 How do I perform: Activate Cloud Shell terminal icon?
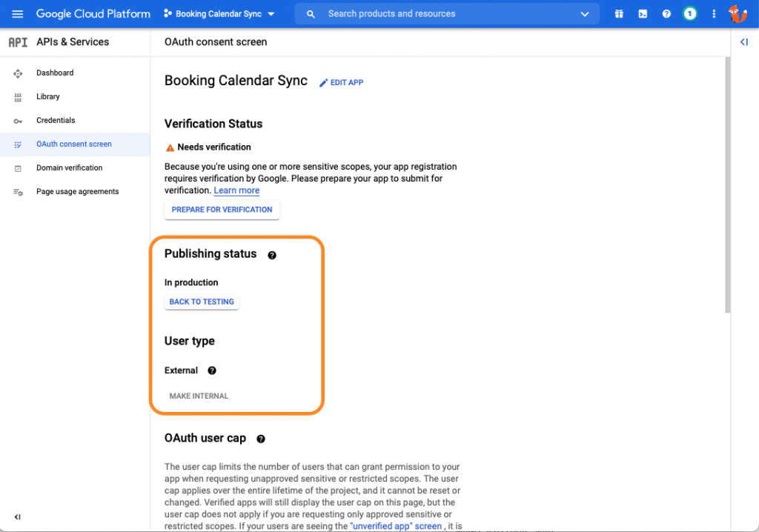pos(643,13)
